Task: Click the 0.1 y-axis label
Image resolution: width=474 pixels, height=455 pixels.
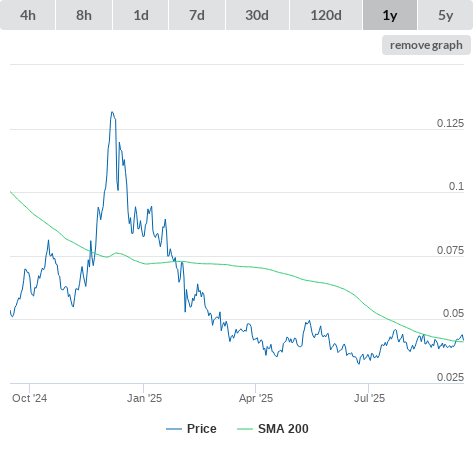Action: [x=456, y=186]
